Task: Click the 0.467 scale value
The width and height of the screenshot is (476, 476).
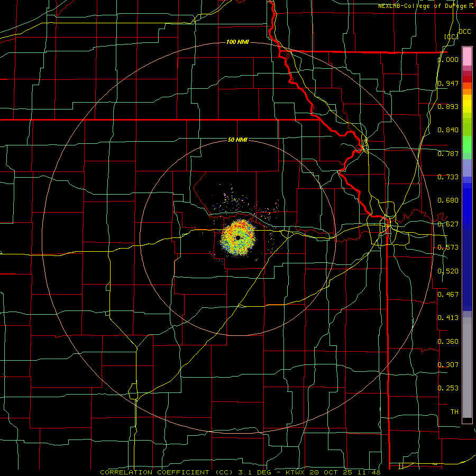Action: click(x=448, y=294)
